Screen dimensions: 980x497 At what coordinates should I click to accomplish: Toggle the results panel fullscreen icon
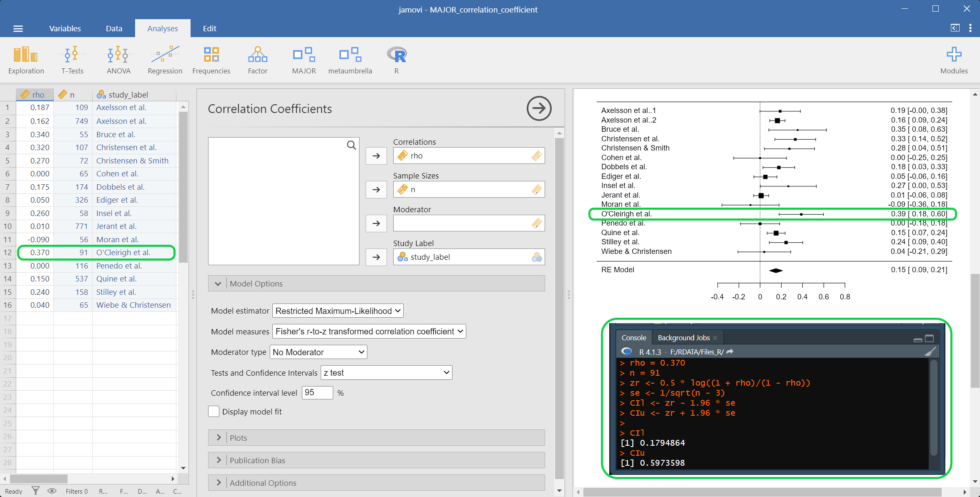(955, 28)
